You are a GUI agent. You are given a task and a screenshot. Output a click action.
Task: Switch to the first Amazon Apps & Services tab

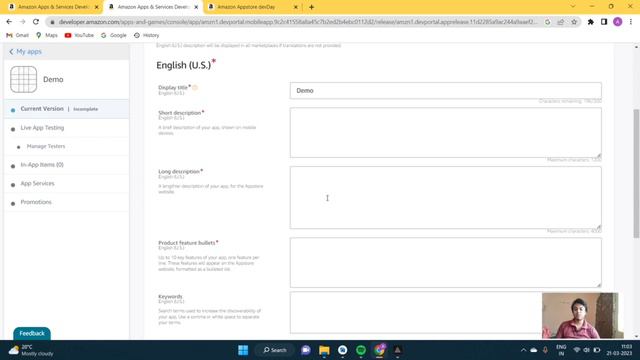pos(52,7)
